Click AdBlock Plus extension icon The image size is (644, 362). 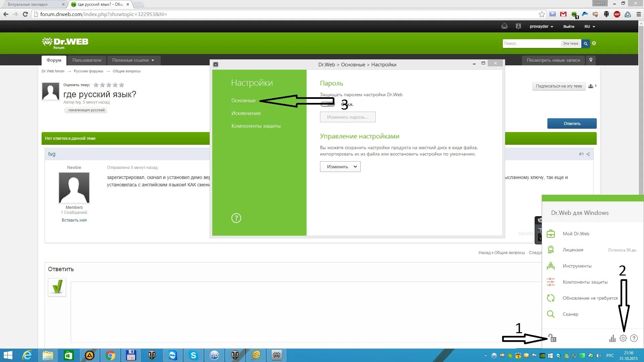(617, 14)
